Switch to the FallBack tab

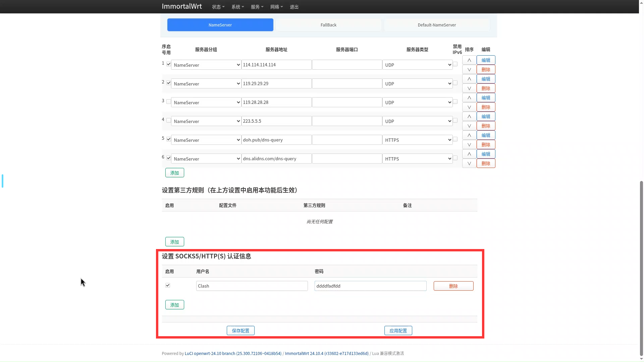(x=328, y=24)
